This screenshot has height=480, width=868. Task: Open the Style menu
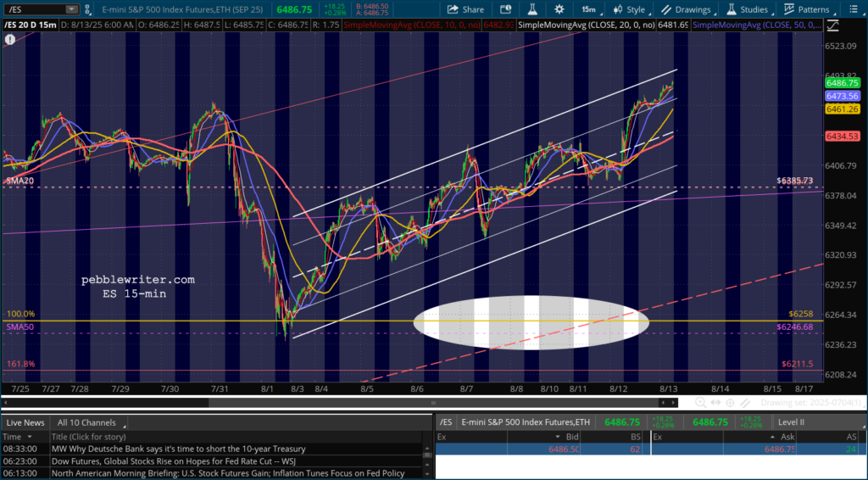click(628, 9)
